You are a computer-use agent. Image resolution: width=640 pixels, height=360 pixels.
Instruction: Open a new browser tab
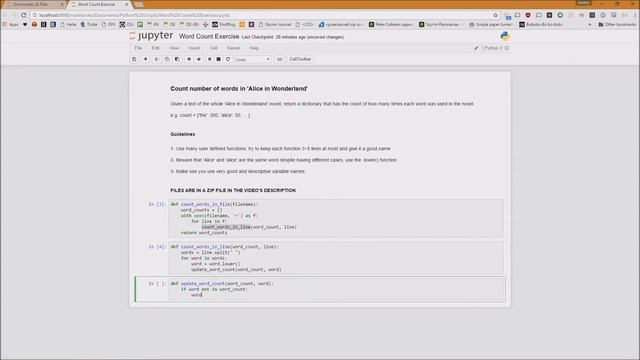coord(139,4)
